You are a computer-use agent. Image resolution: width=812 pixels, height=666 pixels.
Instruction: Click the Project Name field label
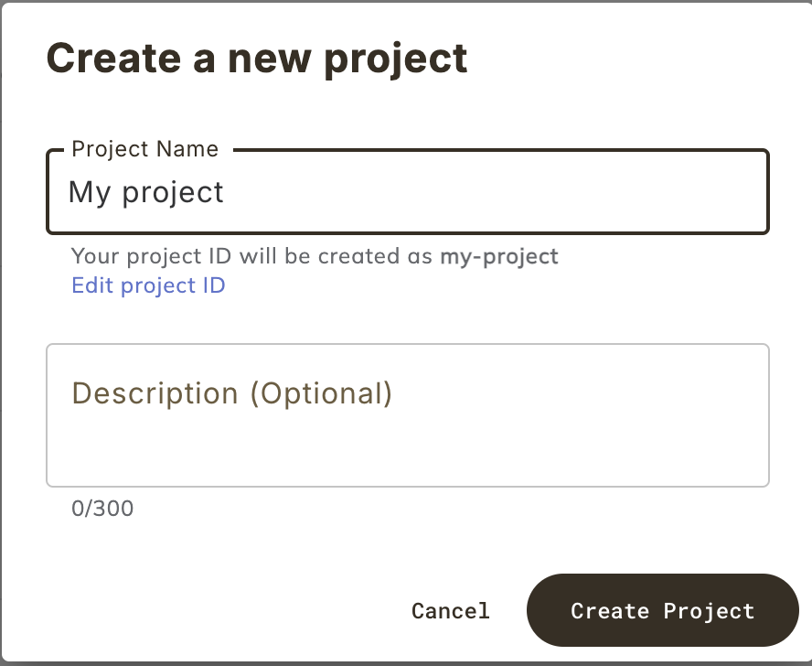(x=144, y=148)
